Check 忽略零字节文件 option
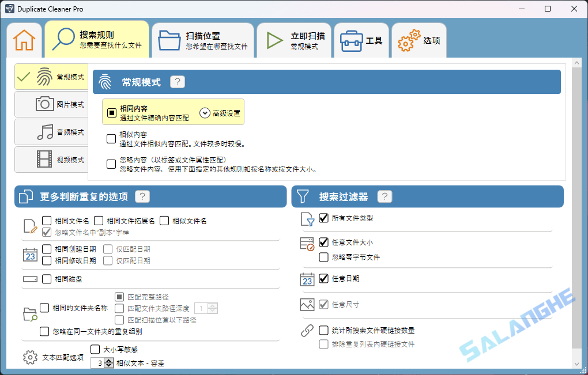The width and height of the screenshot is (588, 375). [x=323, y=257]
